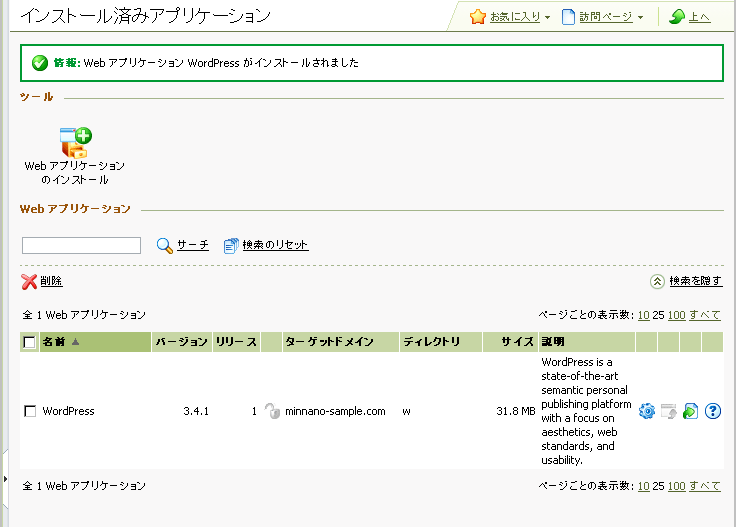Image resolution: width=736 pixels, height=527 pixels.
Task: Tick the WordPress row checkbox
Action: coord(30,412)
